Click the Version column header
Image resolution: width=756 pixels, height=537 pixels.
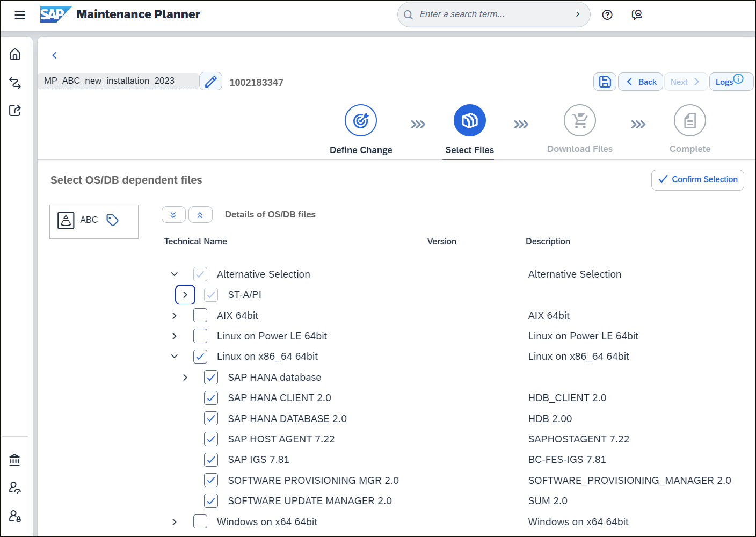pos(442,241)
